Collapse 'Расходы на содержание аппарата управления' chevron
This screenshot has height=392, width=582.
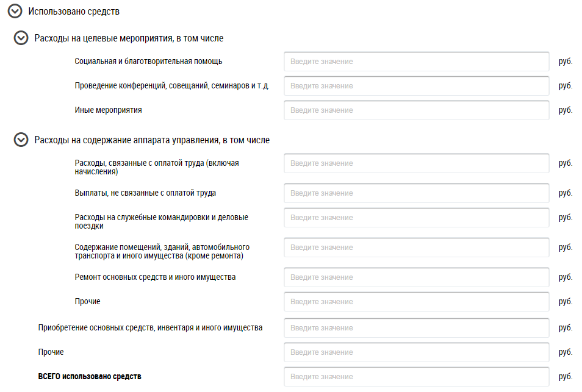(21, 140)
